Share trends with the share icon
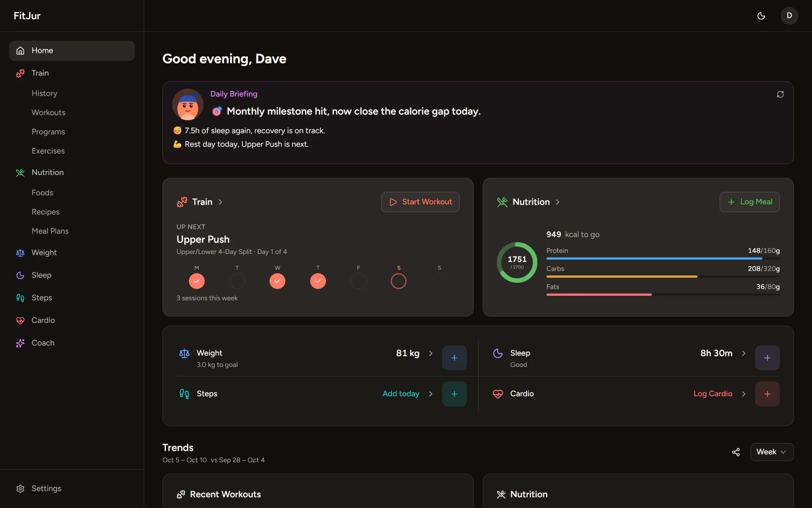Screen dimensions: 812x508 [735, 452]
